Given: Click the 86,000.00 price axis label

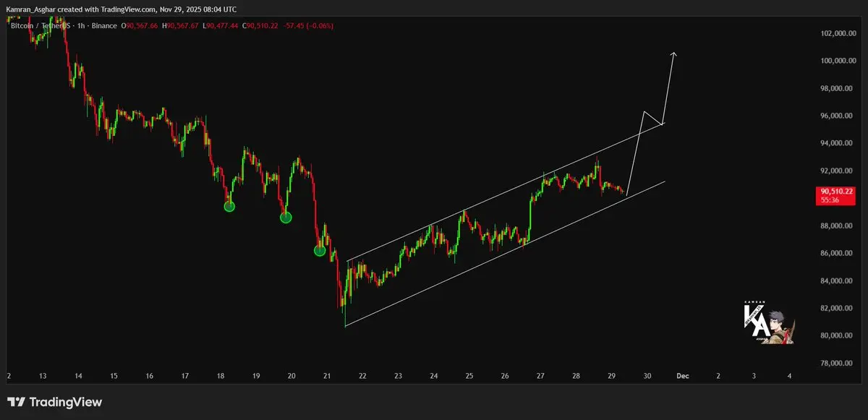Looking at the screenshot, I should coord(835,254).
